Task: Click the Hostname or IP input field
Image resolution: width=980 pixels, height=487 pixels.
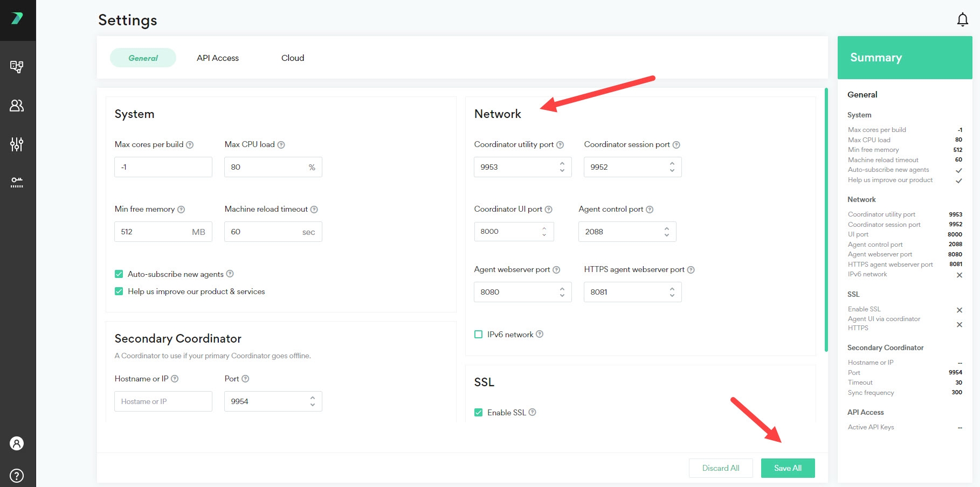Action: [x=163, y=401]
